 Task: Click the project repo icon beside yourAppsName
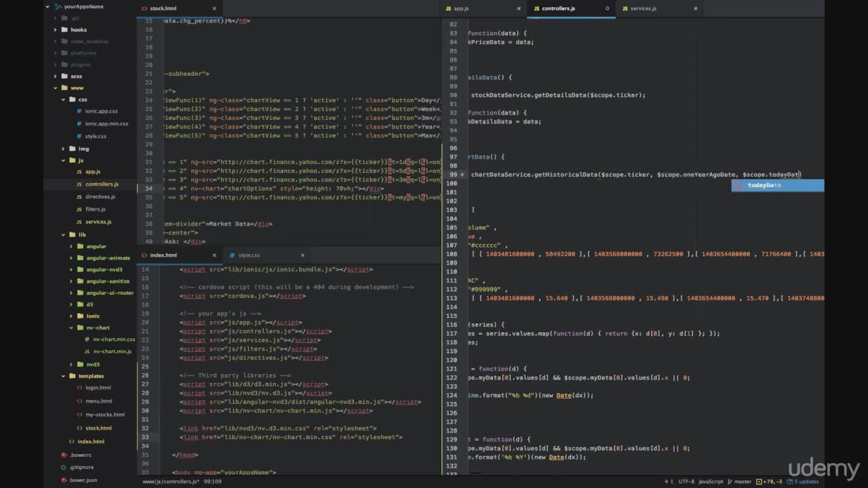coord(58,6)
